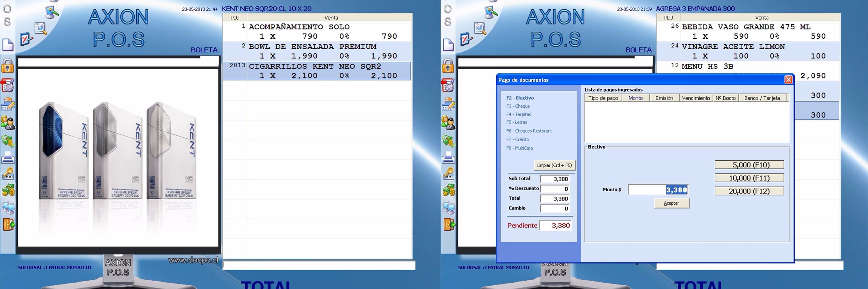Click the 20,000 (F12) quick cash button
Viewport: 868px width, 289px height.
tap(749, 191)
